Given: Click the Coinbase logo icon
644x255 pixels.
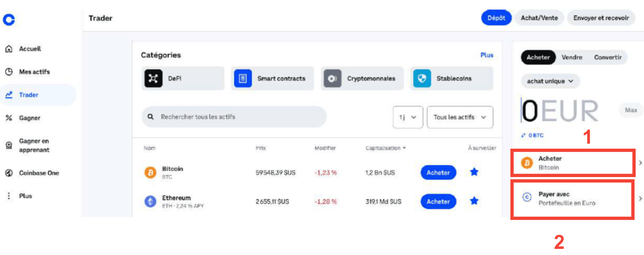Looking at the screenshot, I should pos(8,19).
